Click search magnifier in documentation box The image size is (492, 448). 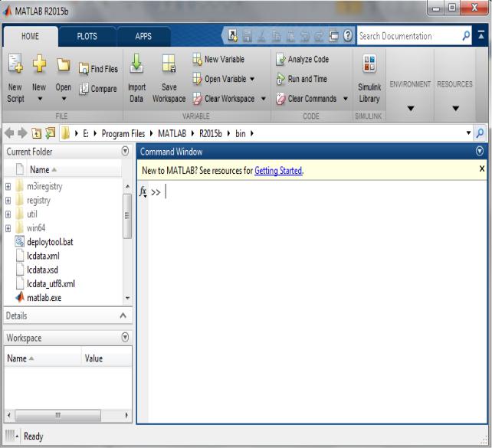[x=466, y=36]
